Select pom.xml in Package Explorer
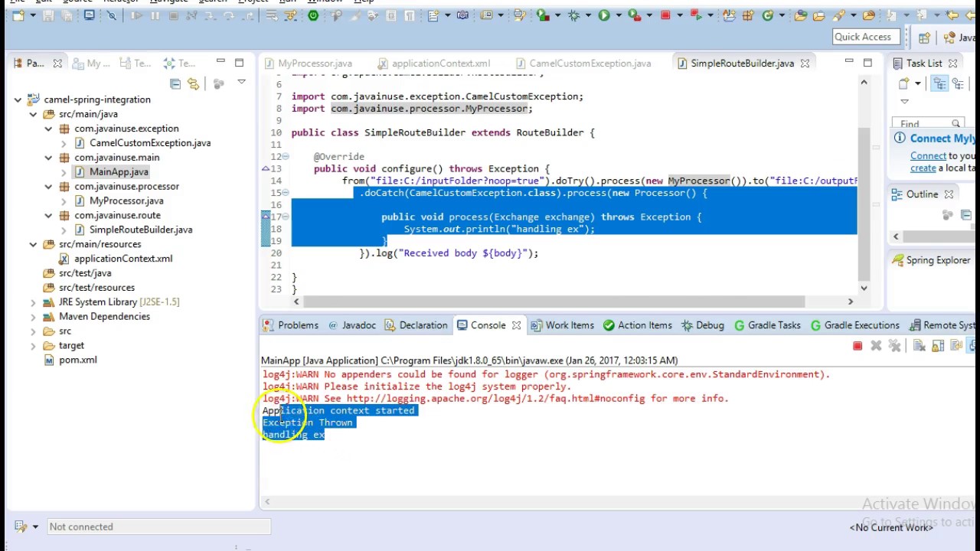980x551 pixels. [x=77, y=360]
